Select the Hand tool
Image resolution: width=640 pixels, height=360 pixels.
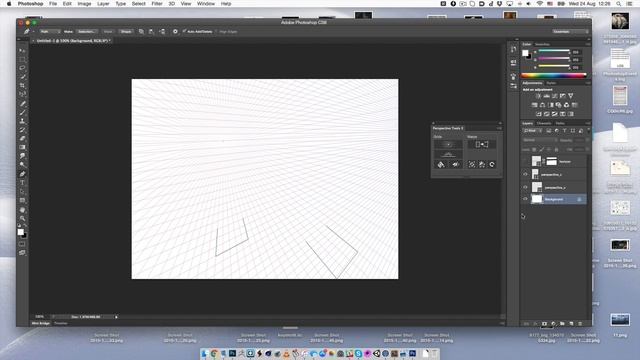22,210
